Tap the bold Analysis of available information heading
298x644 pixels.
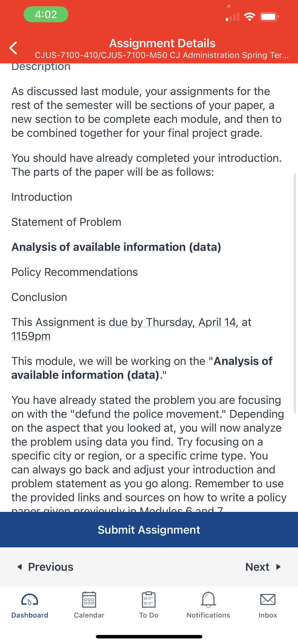pos(116,247)
